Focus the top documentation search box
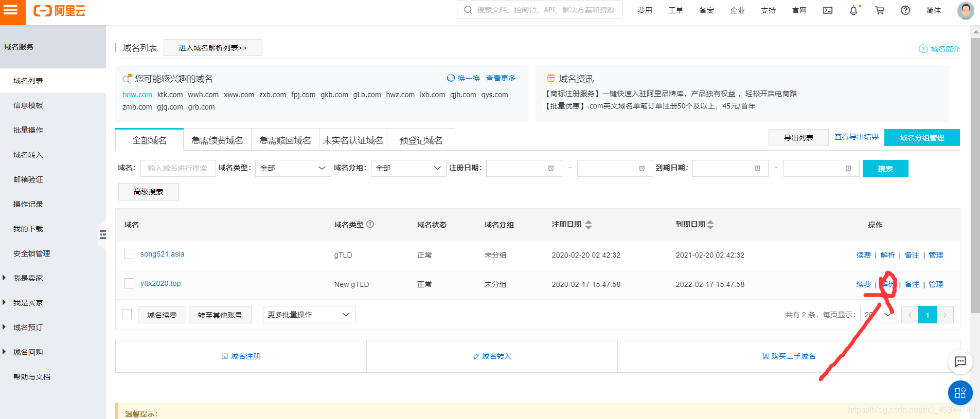 coord(540,10)
